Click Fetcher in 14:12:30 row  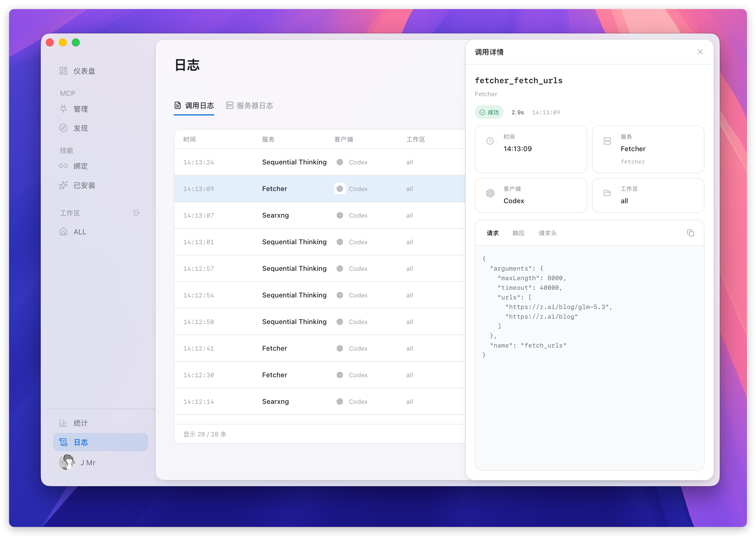pos(274,375)
